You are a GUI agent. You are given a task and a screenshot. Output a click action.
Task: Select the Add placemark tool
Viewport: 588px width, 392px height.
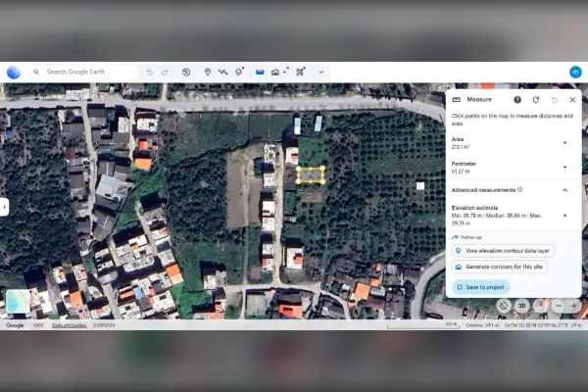pos(208,72)
